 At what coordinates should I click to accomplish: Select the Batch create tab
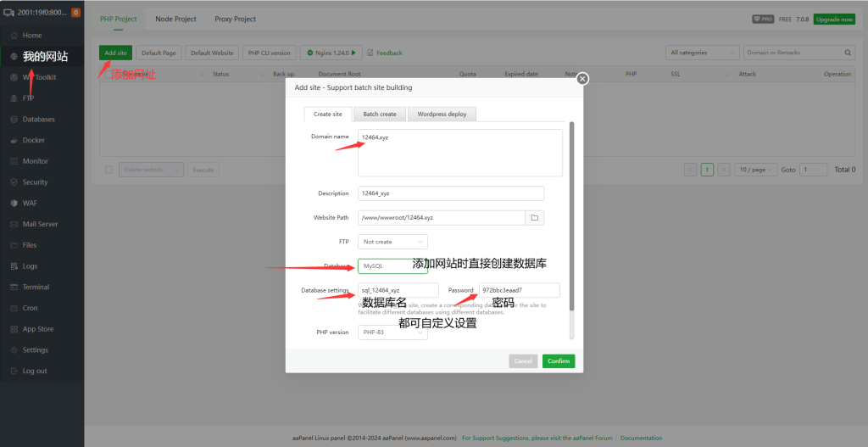(x=380, y=115)
